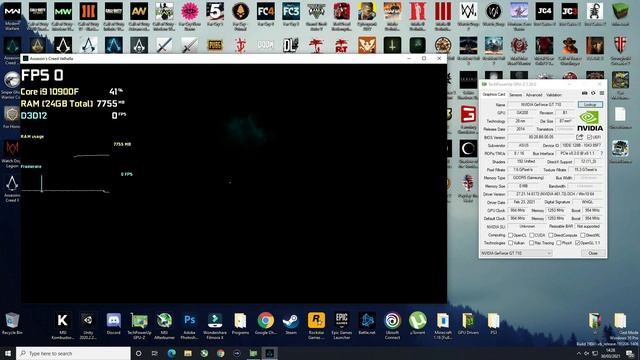Switch to the Advanced tab
The height and width of the screenshot is (360, 640).
point(534,95)
